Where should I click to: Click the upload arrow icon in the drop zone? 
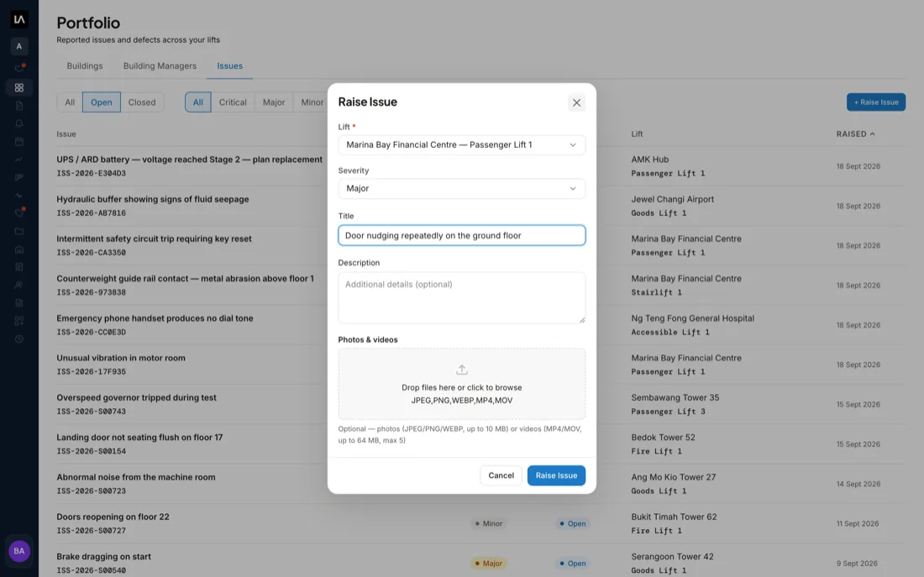[x=461, y=370]
